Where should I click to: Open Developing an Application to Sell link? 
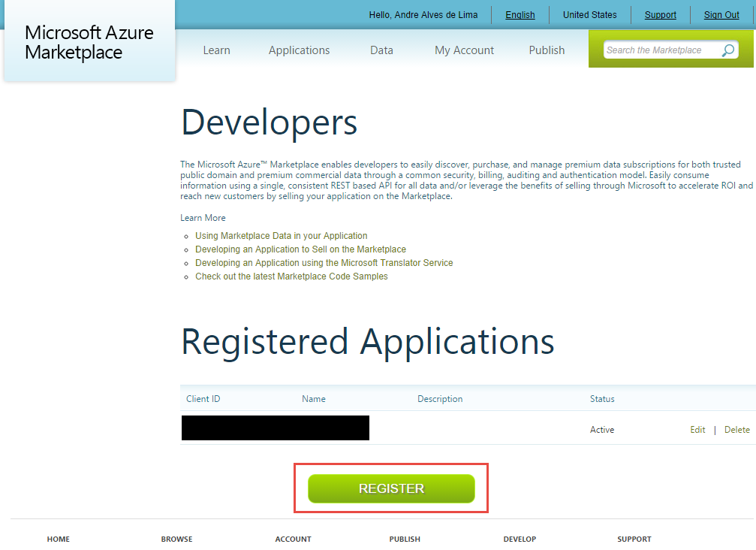click(x=300, y=249)
